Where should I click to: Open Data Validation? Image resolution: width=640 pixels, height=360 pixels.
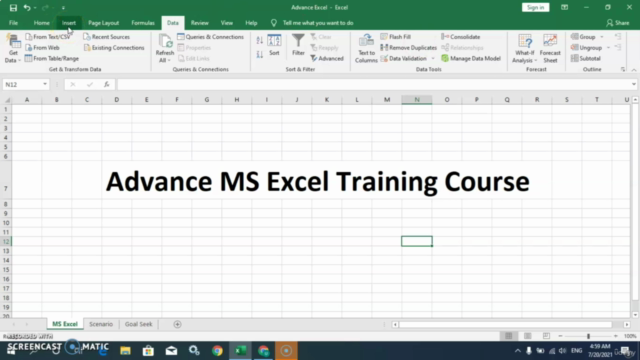(x=404, y=58)
